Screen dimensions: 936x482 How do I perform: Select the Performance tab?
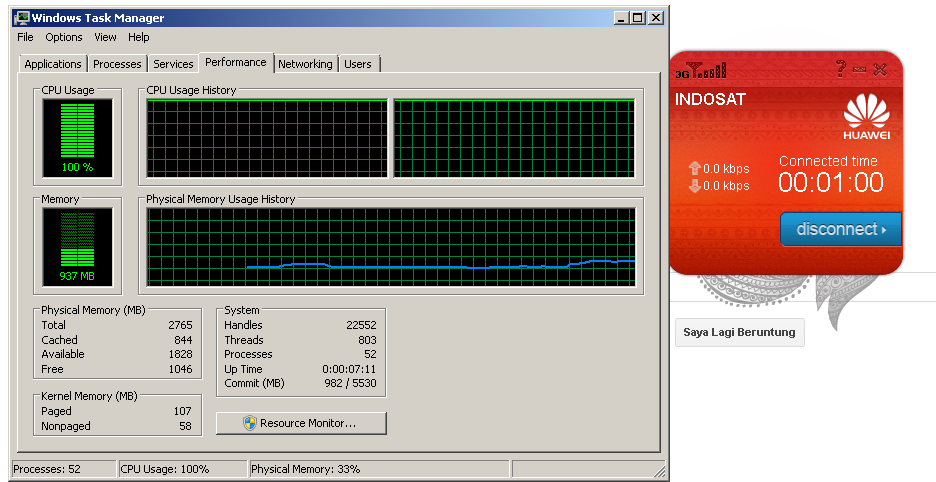236,62
